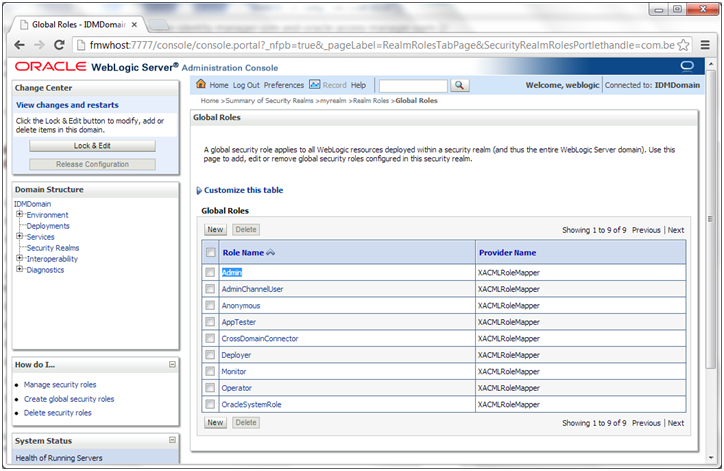Open a new browser tab
Image resolution: width=724 pixels, height=471 pixels.
(x=158, y=25)
